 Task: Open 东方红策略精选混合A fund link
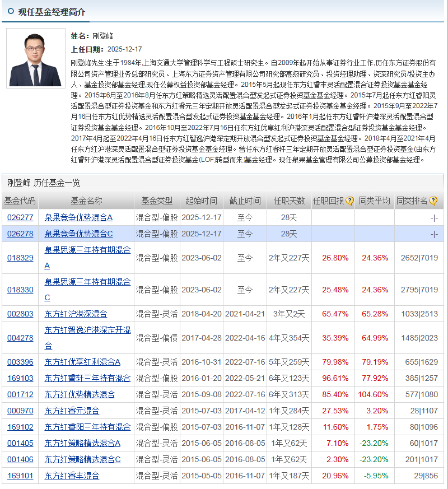click(82, 443)
